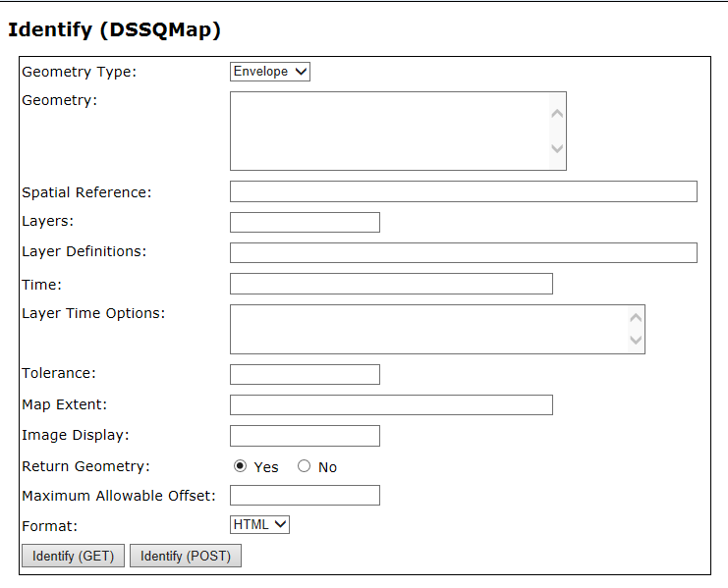Focus the Layer Definitions input
This screenshot has height=588, width=728.
[463, 252]
